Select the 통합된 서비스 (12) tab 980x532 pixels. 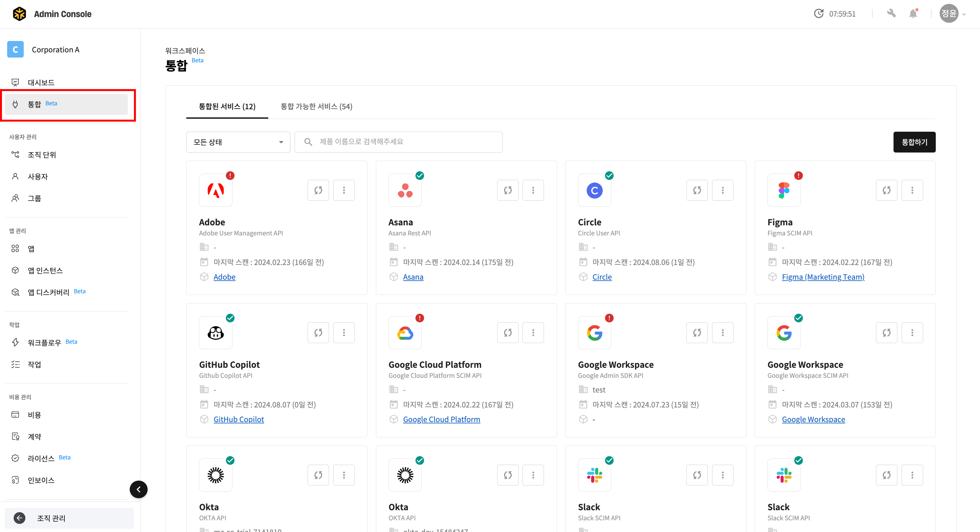point(227,106)
